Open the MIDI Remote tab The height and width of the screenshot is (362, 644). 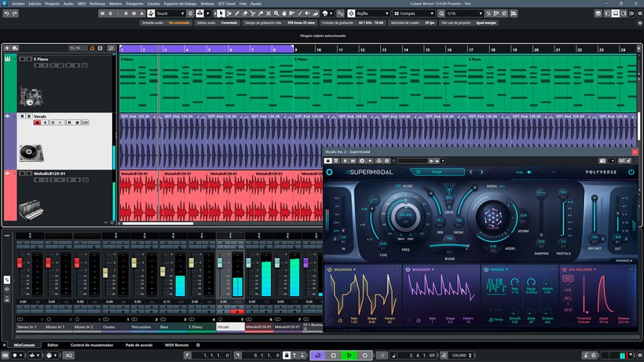177,345
